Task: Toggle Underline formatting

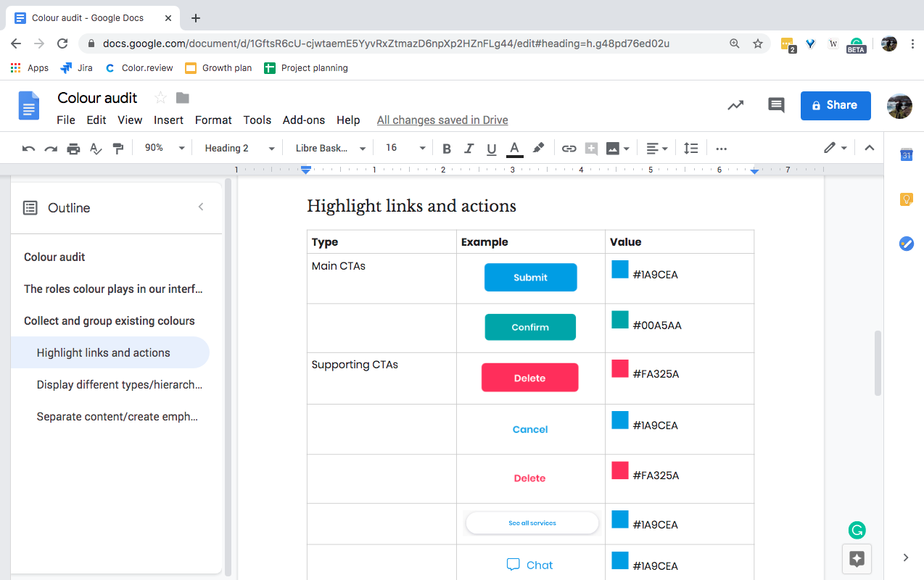Action: pos(491,149)
